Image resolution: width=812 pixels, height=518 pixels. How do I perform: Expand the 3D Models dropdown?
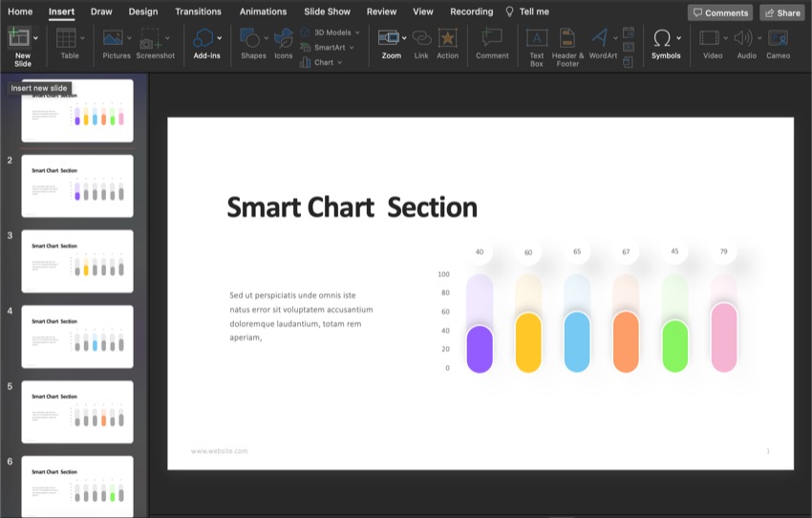(357, 32)
